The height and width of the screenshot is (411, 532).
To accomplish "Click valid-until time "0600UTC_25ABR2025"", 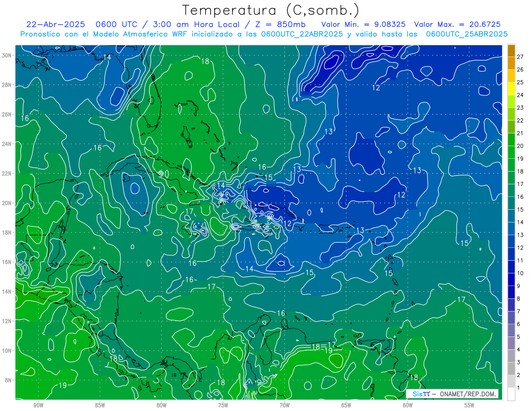I will click(x=466, y=34).
